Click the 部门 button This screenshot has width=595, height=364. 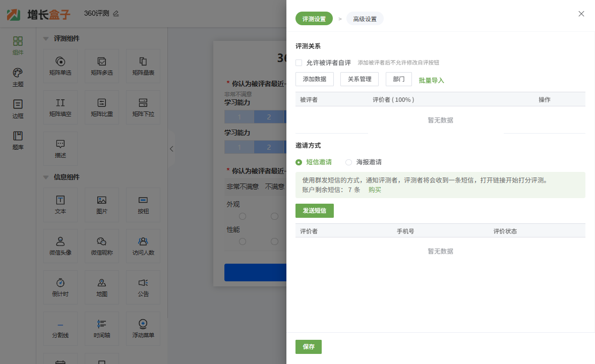point(398,79)
